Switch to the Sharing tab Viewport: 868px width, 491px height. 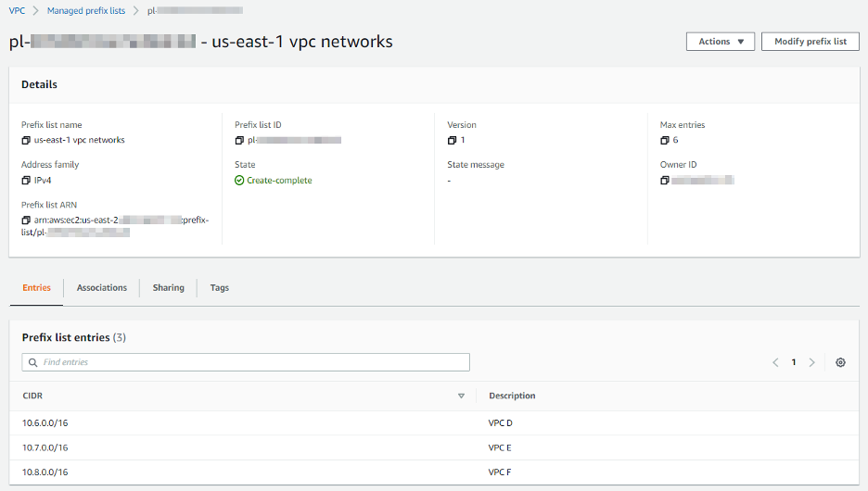click(x=168, y=288)
